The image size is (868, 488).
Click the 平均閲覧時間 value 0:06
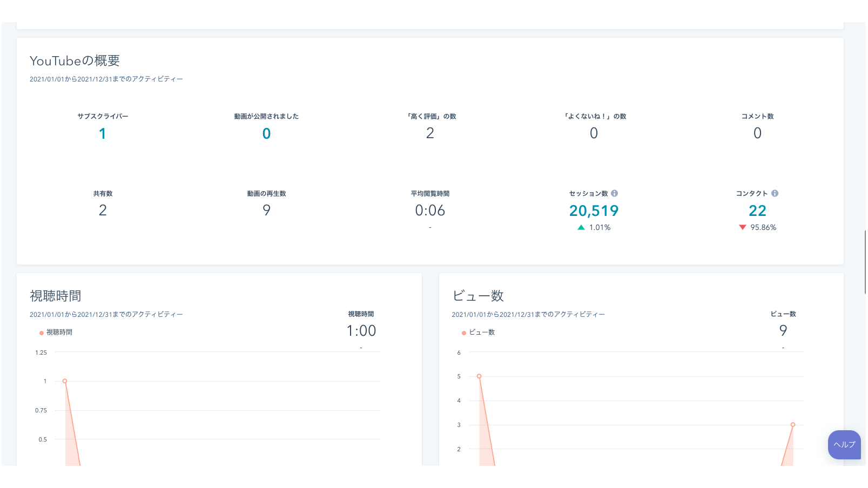tap(430, 211)
